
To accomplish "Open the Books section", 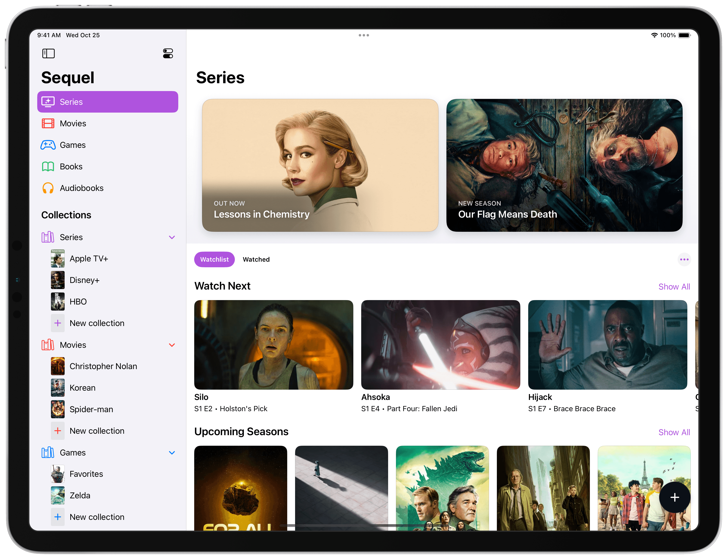I will [108, 167].
